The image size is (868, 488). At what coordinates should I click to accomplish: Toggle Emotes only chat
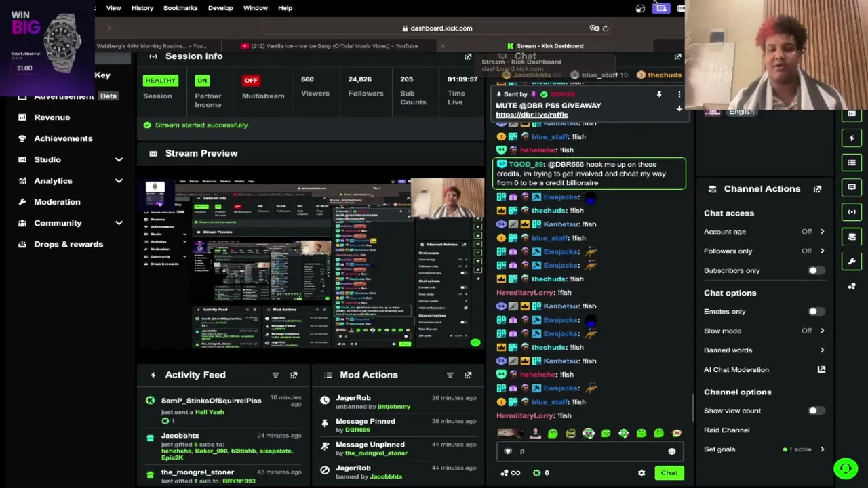(x=816, y=312)
